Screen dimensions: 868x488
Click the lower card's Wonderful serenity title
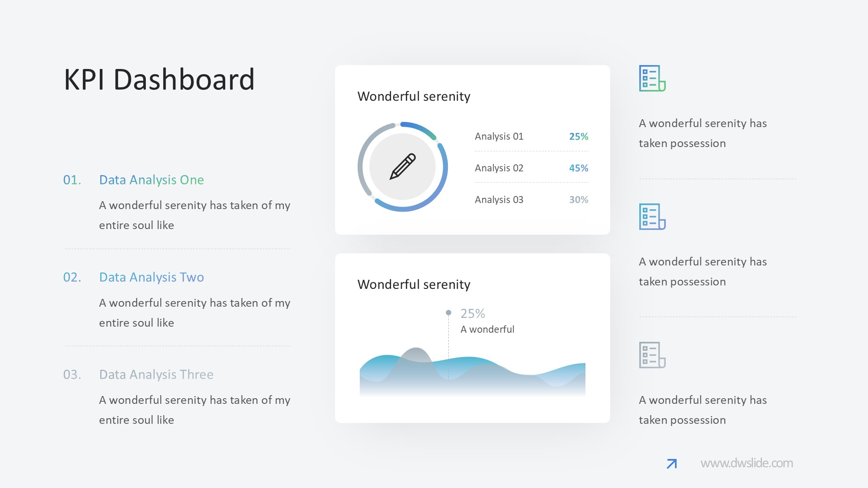(x=414, y=285)
